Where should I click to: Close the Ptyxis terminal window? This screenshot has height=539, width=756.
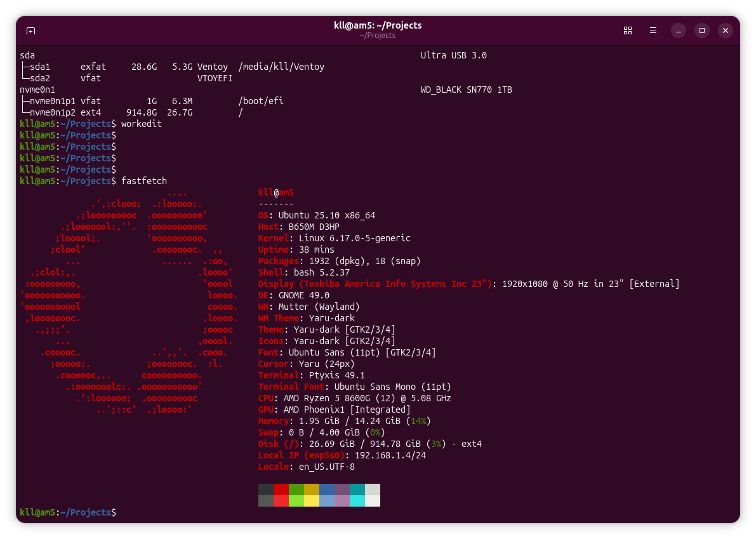(x=726, y=30)
